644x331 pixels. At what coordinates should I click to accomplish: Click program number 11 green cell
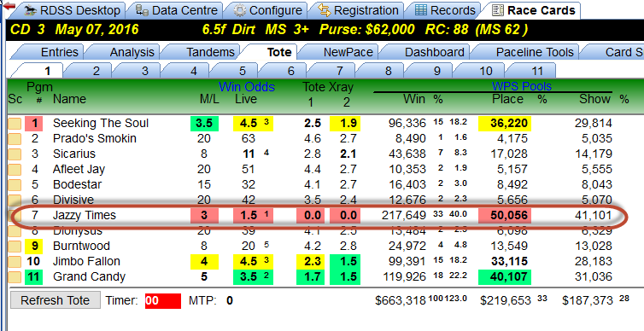pos(33,277)
